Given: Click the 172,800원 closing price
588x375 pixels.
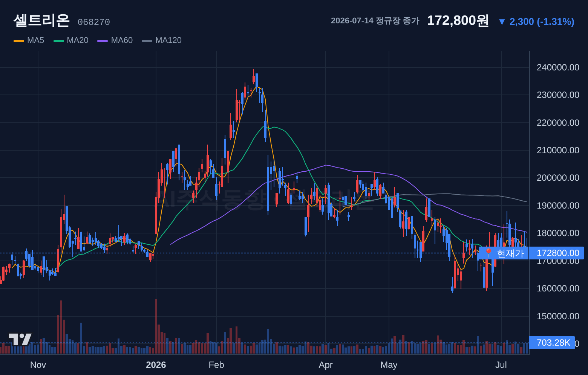Looking at the screenshot, I should 458,20.
